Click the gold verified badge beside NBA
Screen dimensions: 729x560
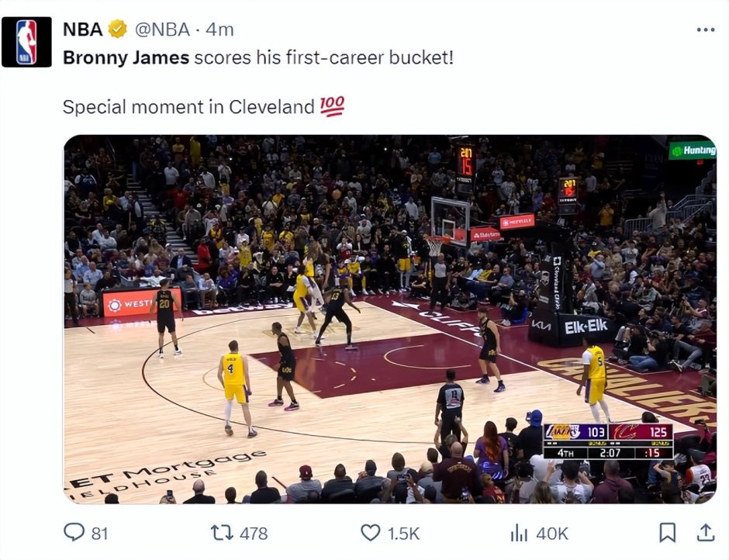(117, 29)
